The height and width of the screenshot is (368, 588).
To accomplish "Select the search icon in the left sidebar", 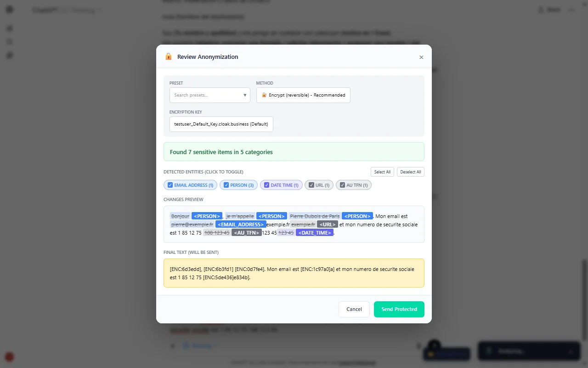I will (9, 28).
